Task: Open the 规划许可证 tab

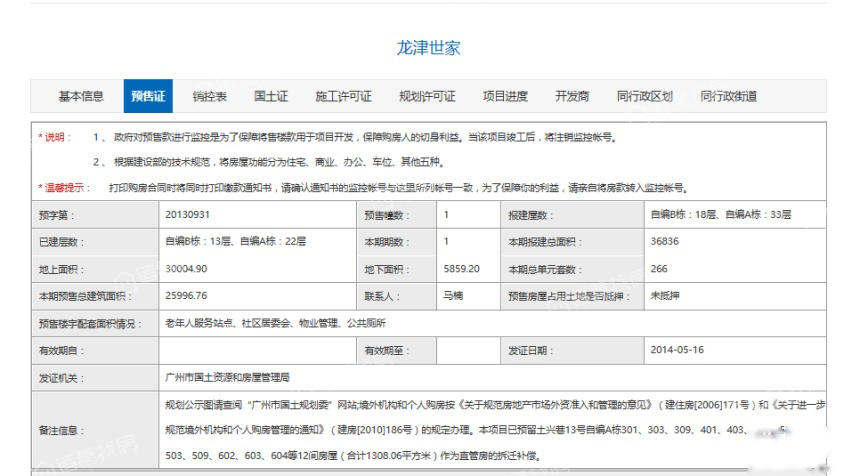Action: pyautogui.click(x=427, y=97)
